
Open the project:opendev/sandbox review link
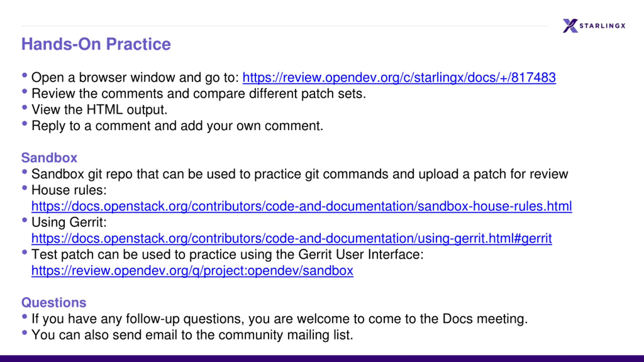click(192, 270)
